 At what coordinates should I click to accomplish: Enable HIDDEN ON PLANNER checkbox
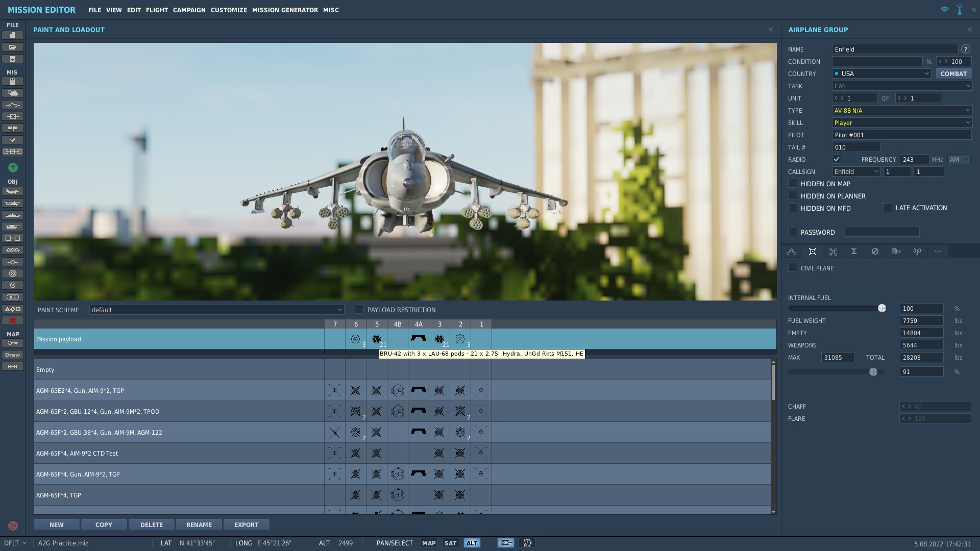point(793,196)
